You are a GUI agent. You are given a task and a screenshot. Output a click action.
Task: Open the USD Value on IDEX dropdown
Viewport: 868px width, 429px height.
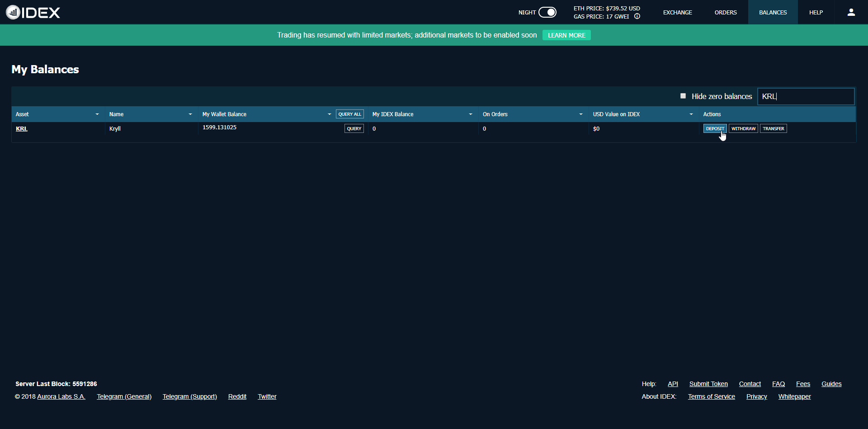691,114
